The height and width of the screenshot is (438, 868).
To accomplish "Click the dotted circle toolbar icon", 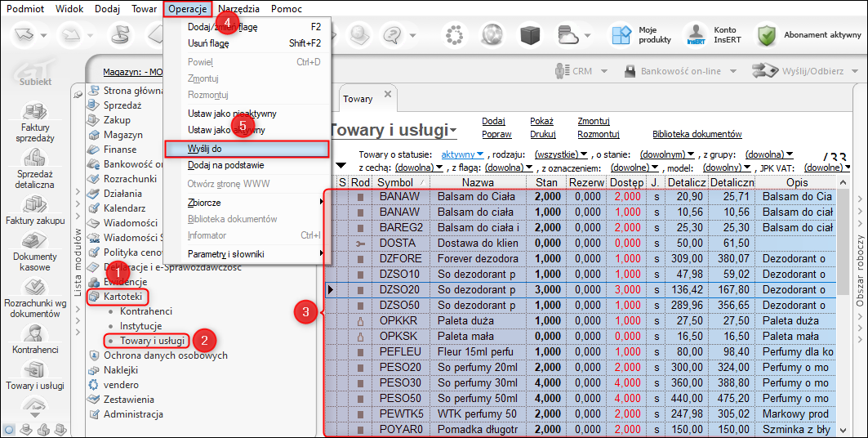I will (x=455, y=35).
